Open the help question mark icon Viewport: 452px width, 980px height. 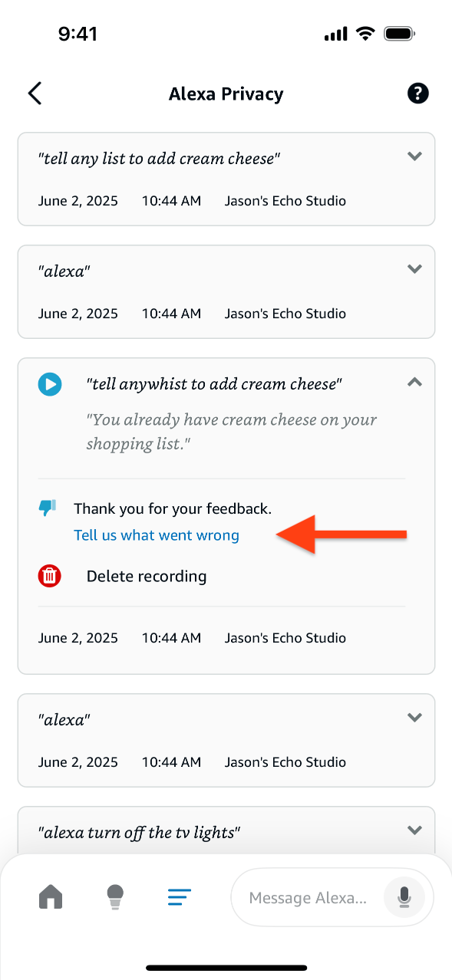(x=417, y=94)
